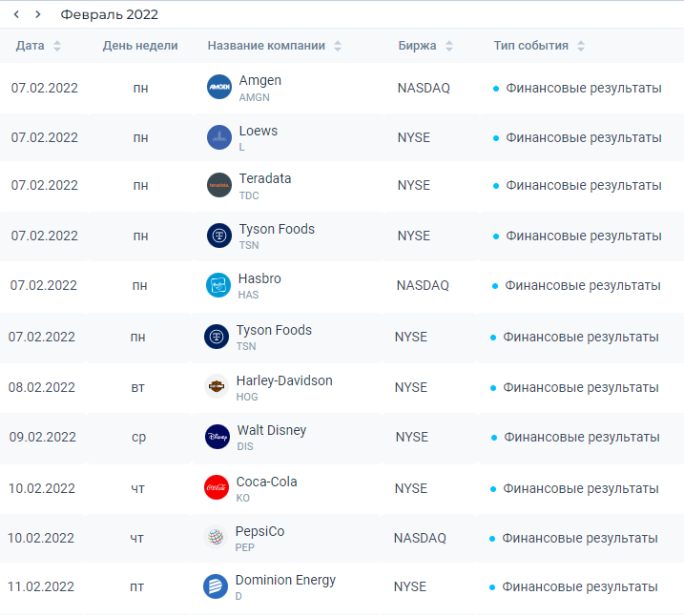Click Hasbro company logo
684x616 pixels.
pyautogui.click(x=218, y=285)
